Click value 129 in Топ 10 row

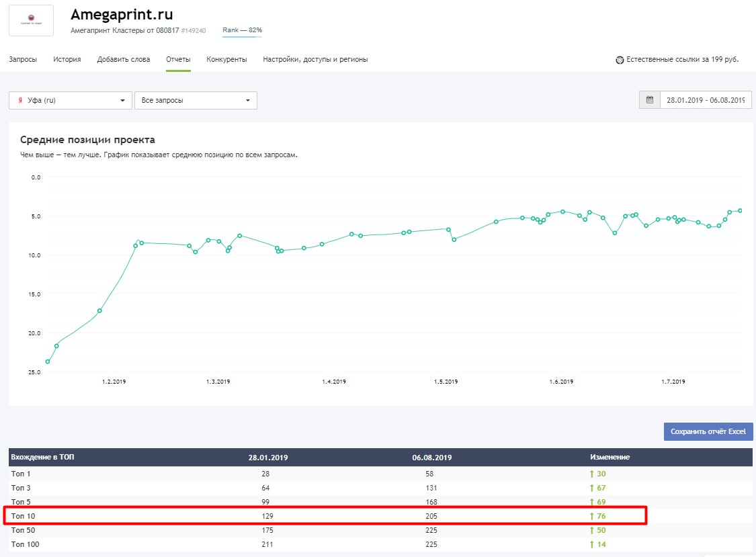click(x=267, y=516)
